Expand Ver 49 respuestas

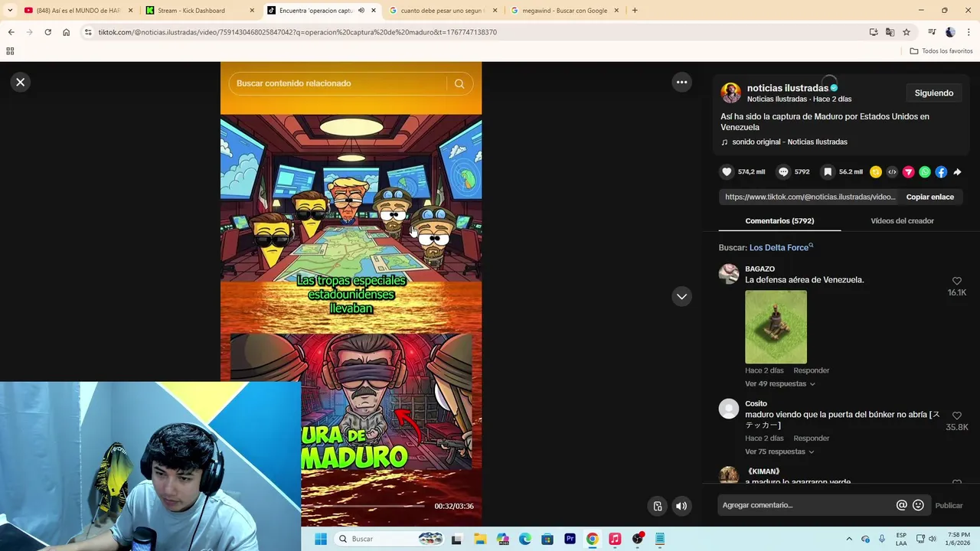coord(779,383)
